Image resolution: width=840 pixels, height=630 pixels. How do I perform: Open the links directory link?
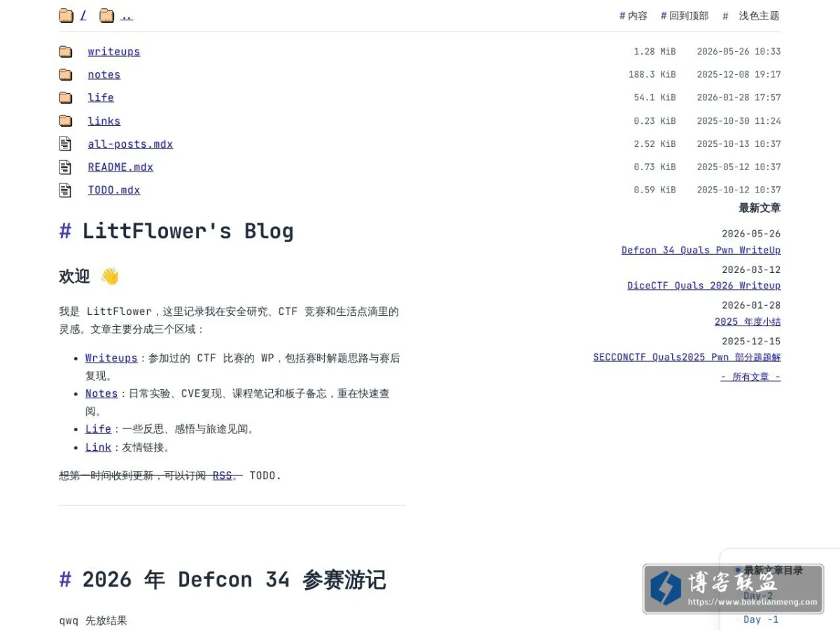tap(104, 121)
